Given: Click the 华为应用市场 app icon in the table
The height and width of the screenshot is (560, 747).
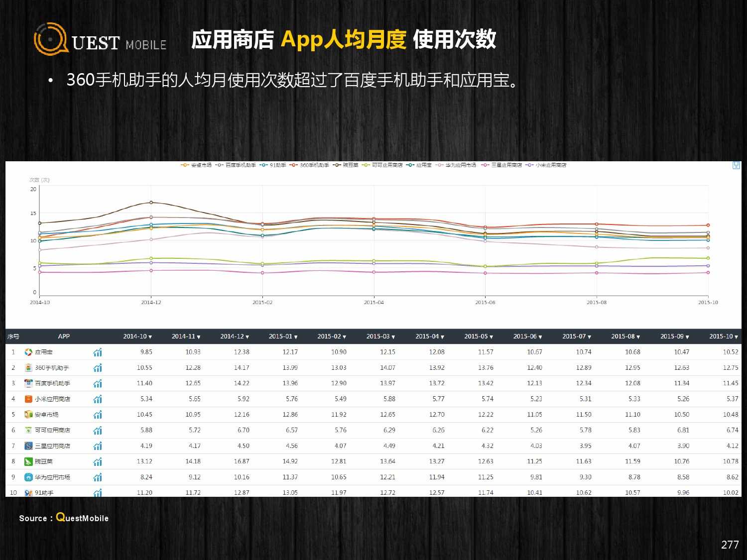Looking at the screenshot, I should pos(28,477).
